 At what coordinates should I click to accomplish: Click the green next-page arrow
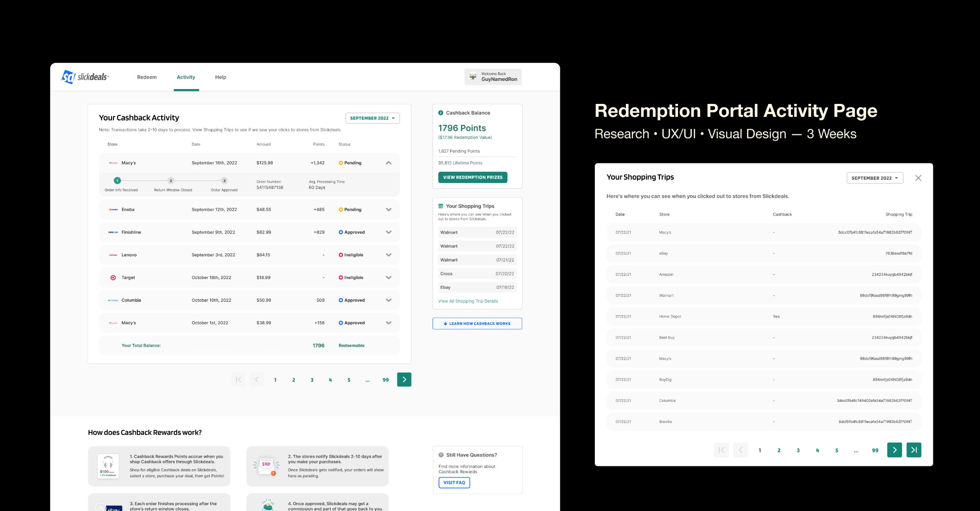(404, 379)
